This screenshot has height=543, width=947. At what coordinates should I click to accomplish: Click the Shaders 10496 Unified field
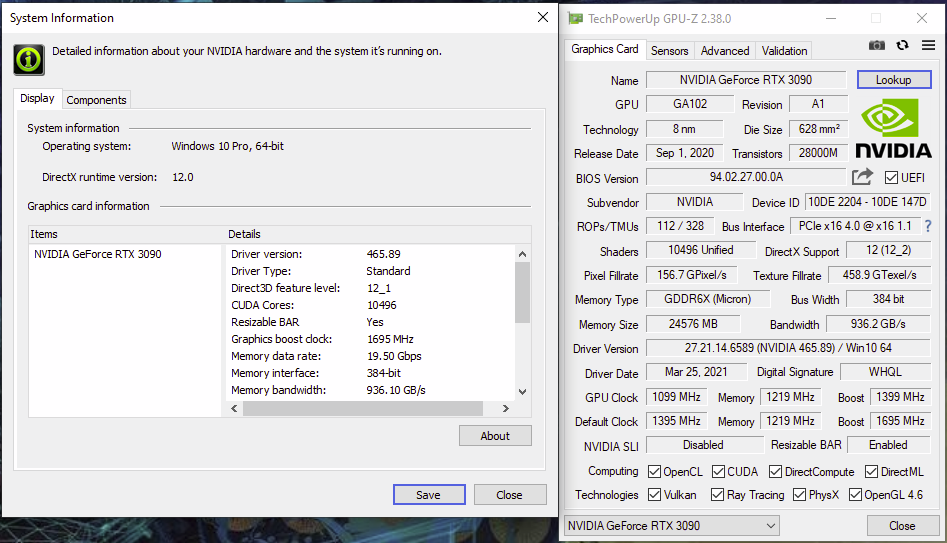click(x=701, y=250)
